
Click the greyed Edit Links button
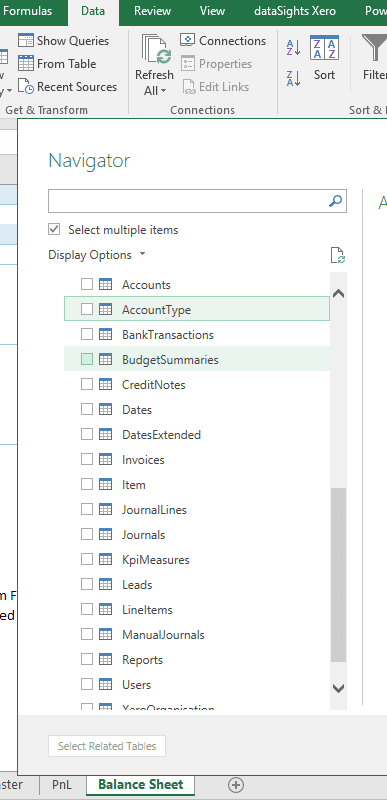click(x=215, y=87)
